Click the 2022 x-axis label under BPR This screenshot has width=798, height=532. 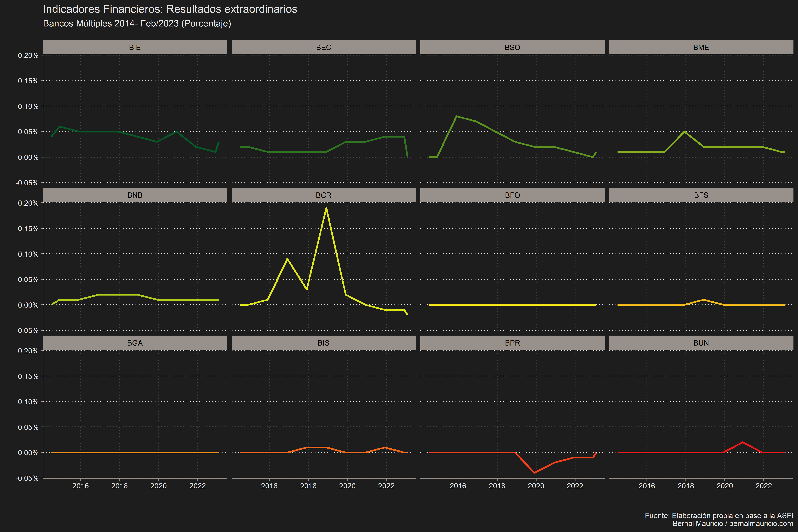click(x=575, y=486)
